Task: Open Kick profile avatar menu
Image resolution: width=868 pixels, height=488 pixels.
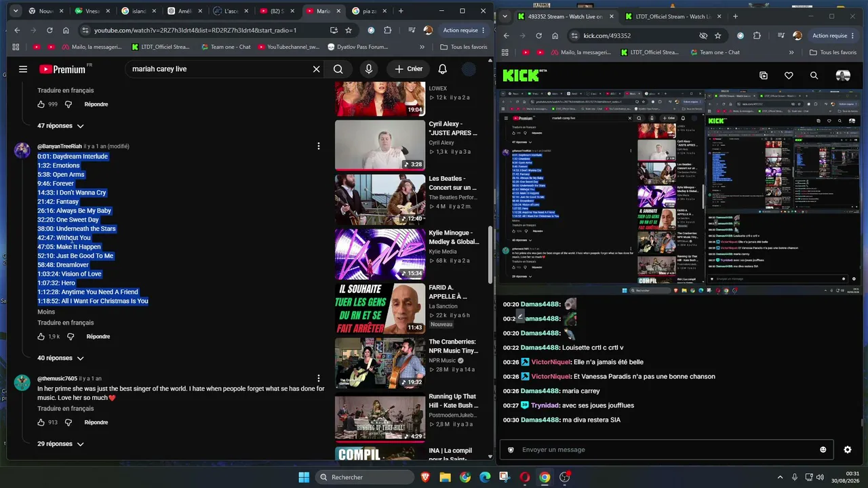Action: coord(843,76)
